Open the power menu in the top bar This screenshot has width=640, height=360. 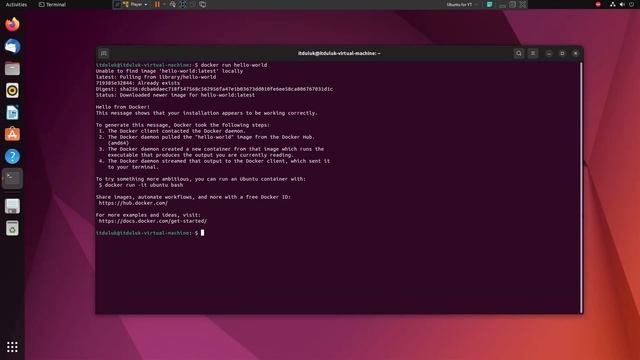631,4
